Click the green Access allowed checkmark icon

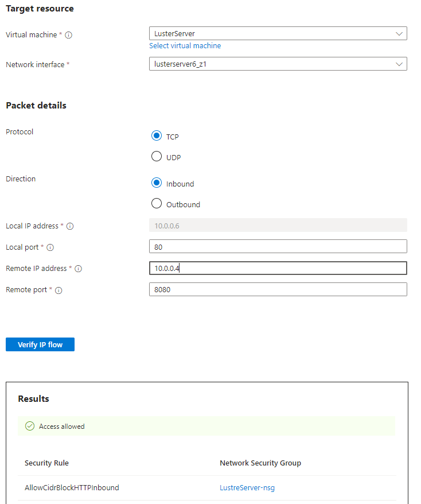click(30, 427)
